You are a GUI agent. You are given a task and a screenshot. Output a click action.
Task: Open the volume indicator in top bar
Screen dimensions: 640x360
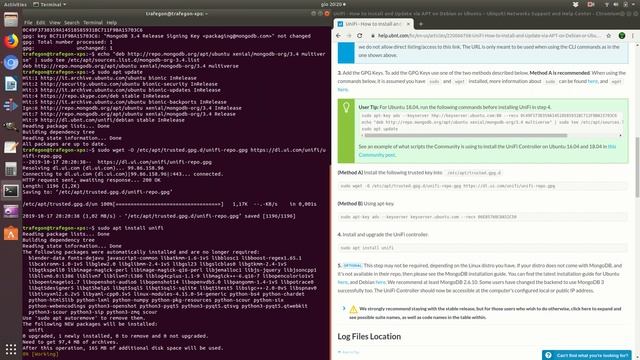[616, 4]
